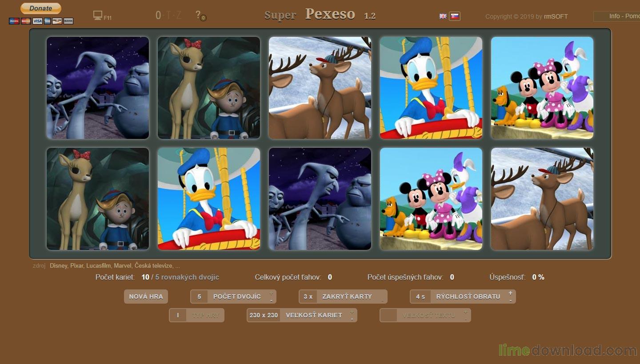Decrease POČET DVOJÍC with the minus
Viewport: 640px width, 364px height.
(x=271, y=300)
